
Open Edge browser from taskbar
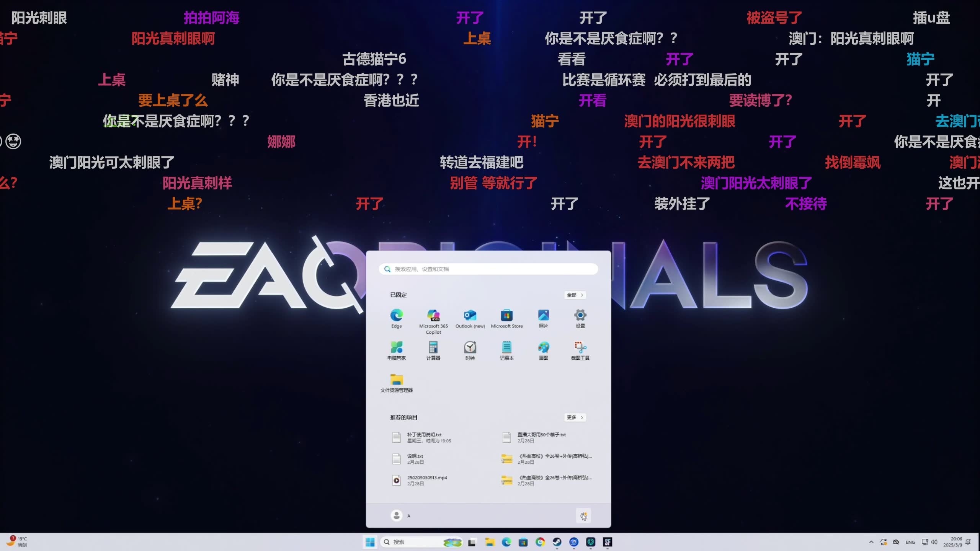[506, 542]
